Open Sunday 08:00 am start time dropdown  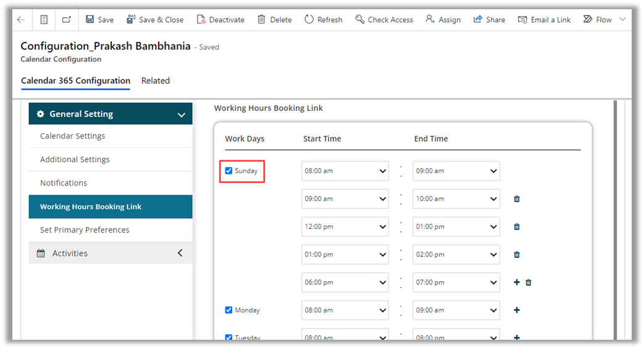[x=345, y=171]
